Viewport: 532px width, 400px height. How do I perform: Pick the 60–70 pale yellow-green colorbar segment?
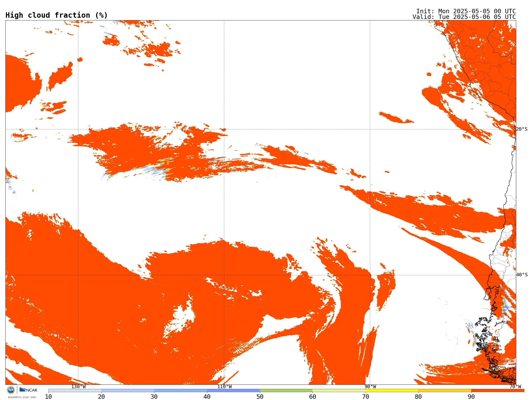click(x=339, y=391)
